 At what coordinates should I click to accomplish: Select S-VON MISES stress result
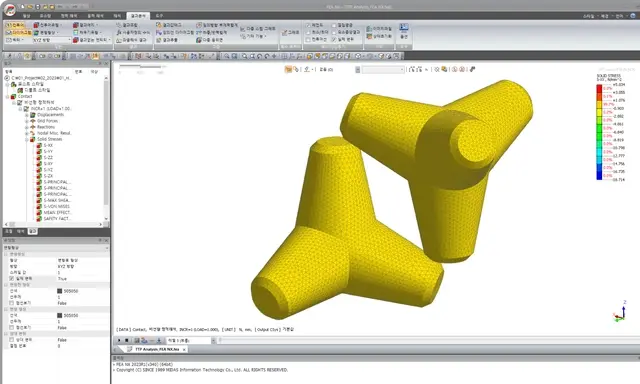tap(56, 206)
